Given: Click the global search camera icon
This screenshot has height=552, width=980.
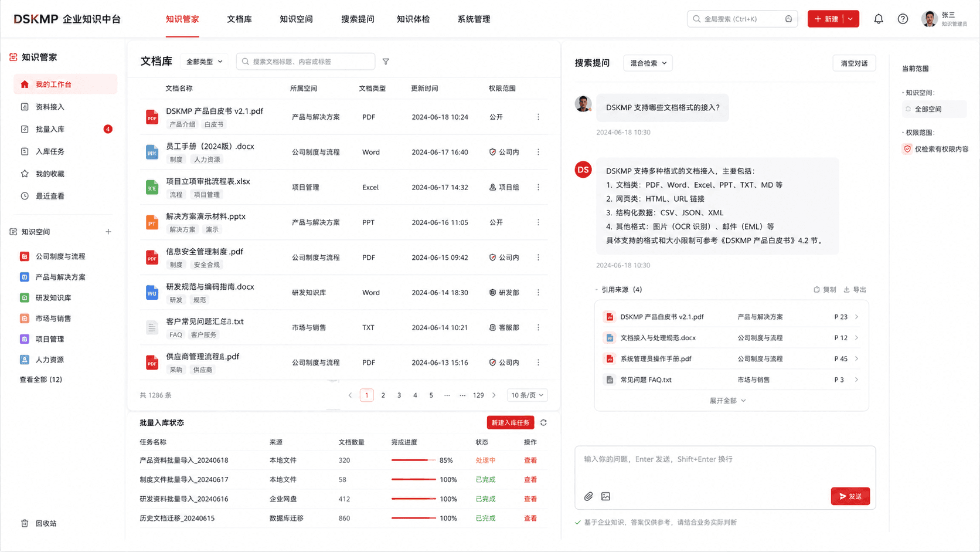Looking at the screenshot, I should click(788, 19).
